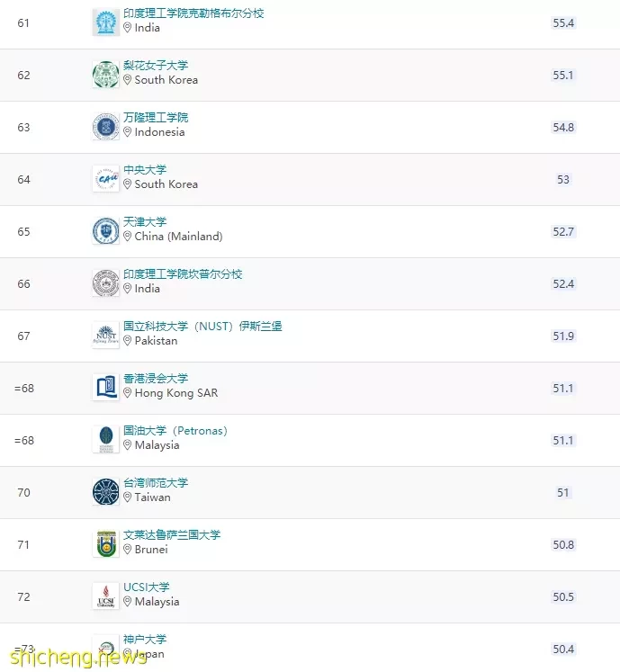Click the location pin beside Brunei
The height and width of the screenshot is (672, 620).
128,550
